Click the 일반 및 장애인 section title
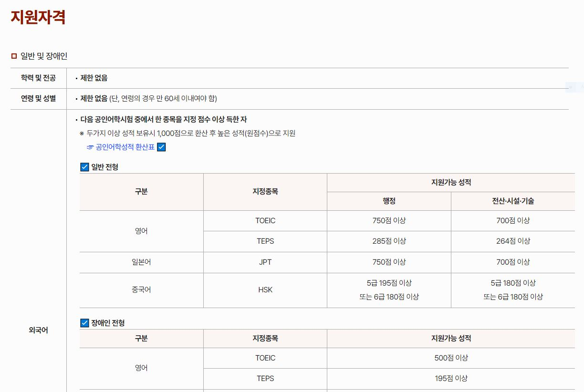 (x=44, y=56)
